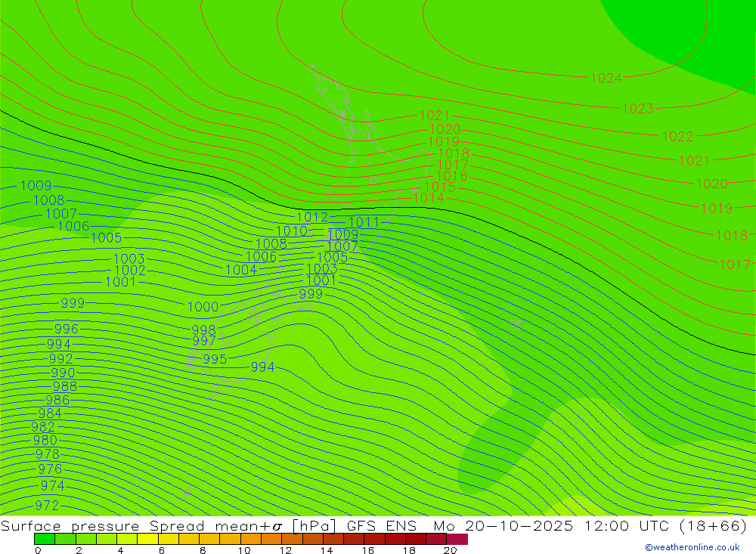Select the 974 pressure label
The width and height of the screenshot is (756, 554).
coord(52,485)
